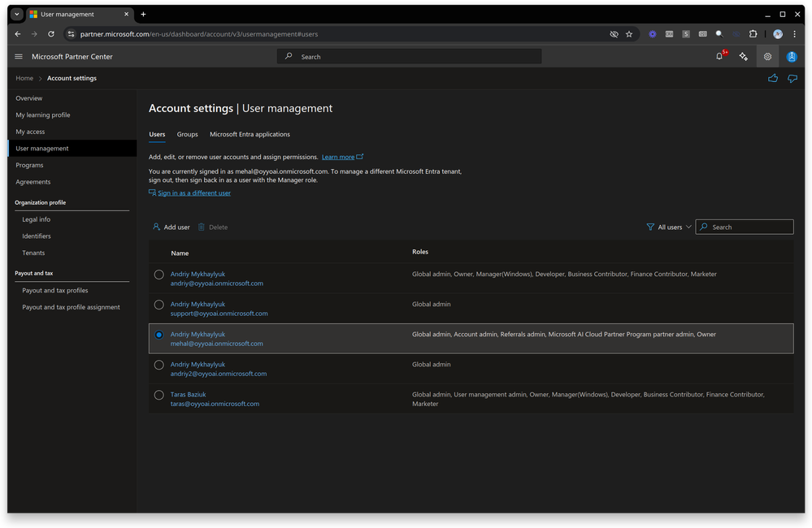The height and width of the screenshot is (528, 812).
Task: Switch to Microsoft Entra applications tab
Action: [x=250, y=134]
